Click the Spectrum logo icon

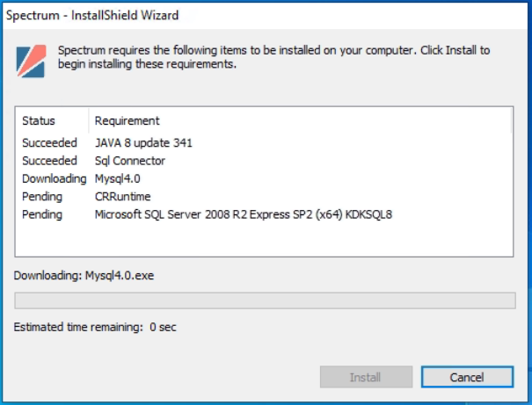pyautogui.click(x=31, y=61)
